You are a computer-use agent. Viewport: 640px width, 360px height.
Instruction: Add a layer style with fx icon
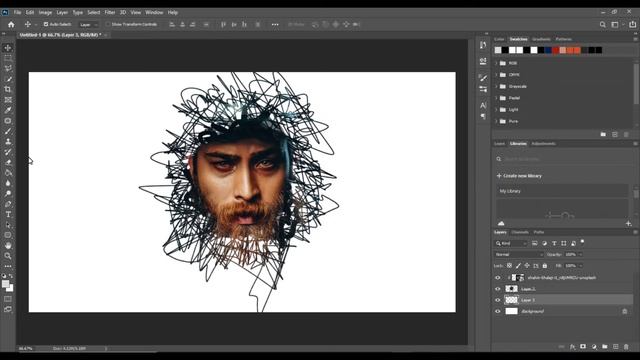point(572,347)
